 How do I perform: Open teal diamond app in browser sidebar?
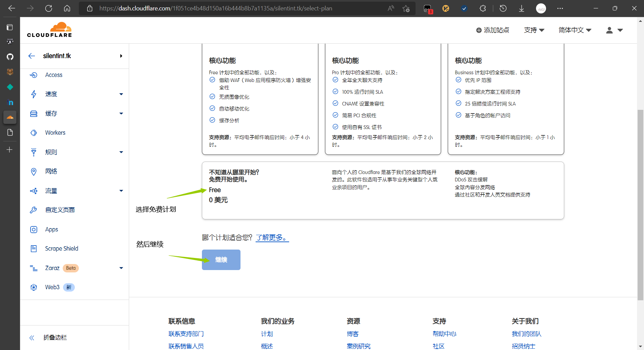[x=10, y=87]
